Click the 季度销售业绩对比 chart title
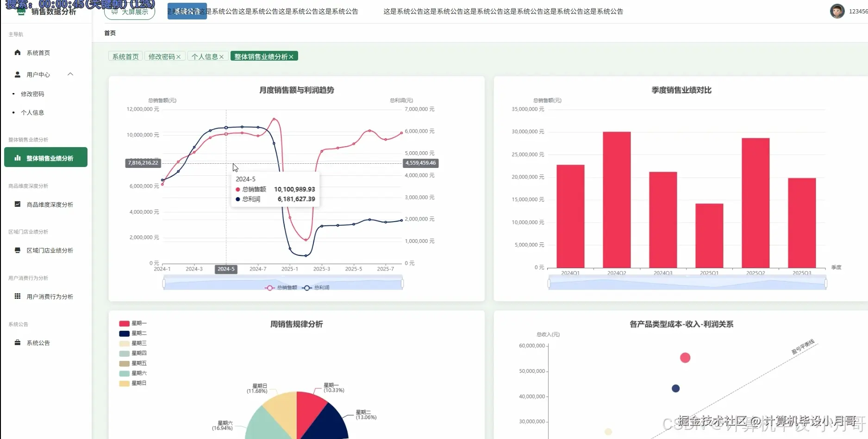The width and height of the screenshot is (868, 439). tap(681, 90)
